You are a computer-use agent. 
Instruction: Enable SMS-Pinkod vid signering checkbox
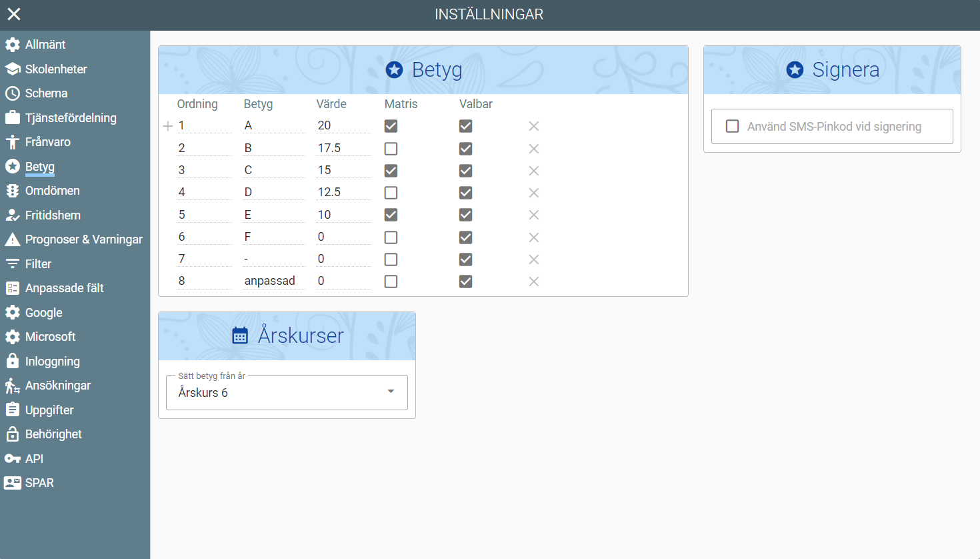(x=732, y=126)
